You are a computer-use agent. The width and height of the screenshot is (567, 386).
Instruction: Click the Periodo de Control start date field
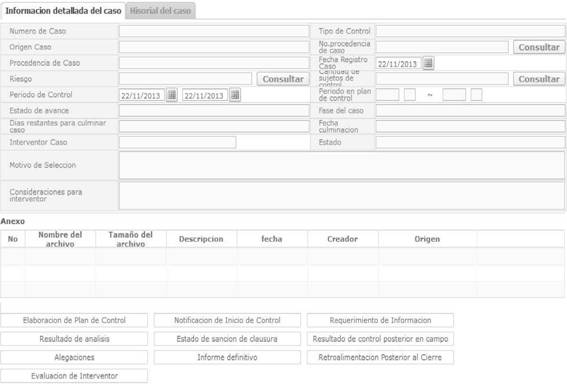click(x=142, y=96)
